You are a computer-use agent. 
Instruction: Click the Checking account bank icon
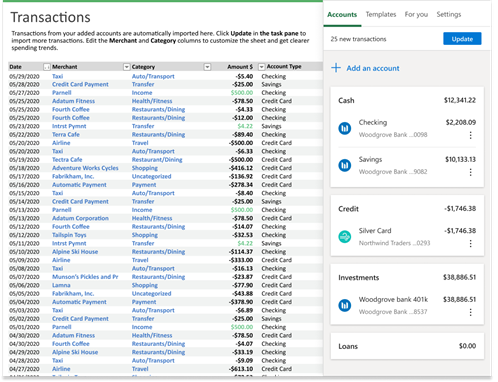point(345,128)
